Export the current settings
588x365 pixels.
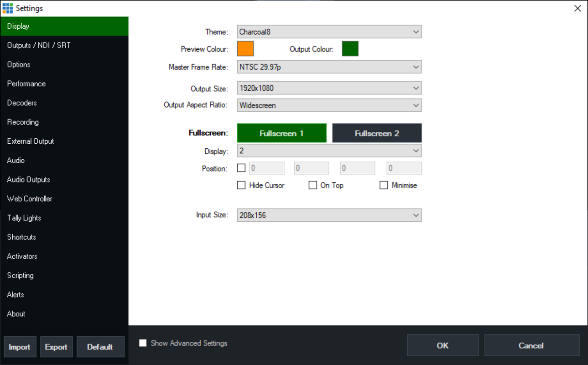tap(56, 347)
